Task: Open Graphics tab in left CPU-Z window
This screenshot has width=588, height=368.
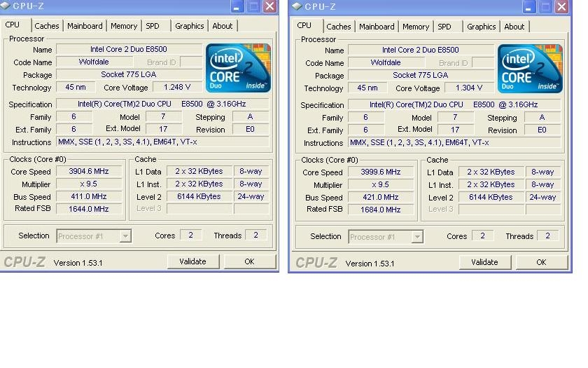Action: tap(190, 26)
